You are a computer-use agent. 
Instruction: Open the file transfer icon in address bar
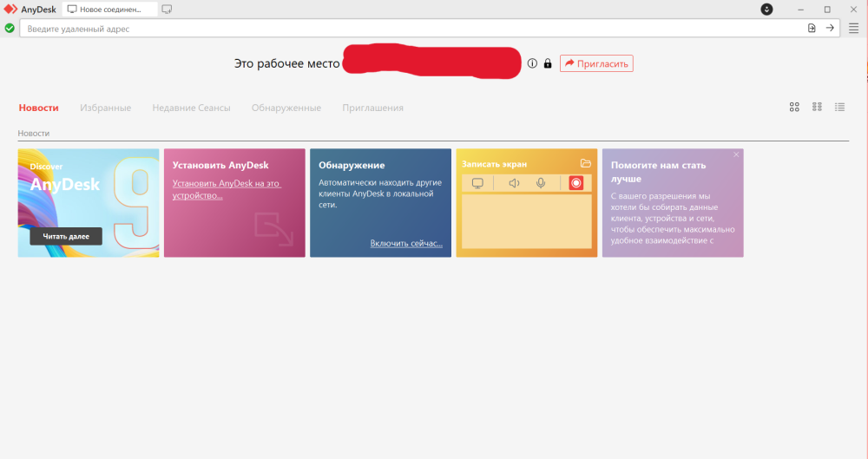[x=812, y=29]
